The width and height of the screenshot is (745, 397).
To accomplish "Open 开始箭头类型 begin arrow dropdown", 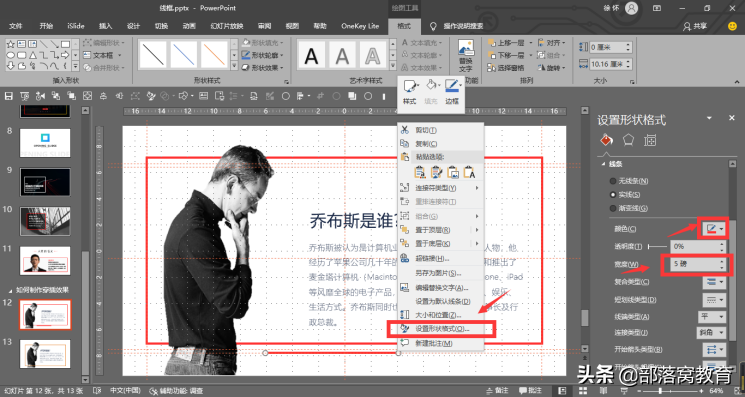I will point(714,350).
